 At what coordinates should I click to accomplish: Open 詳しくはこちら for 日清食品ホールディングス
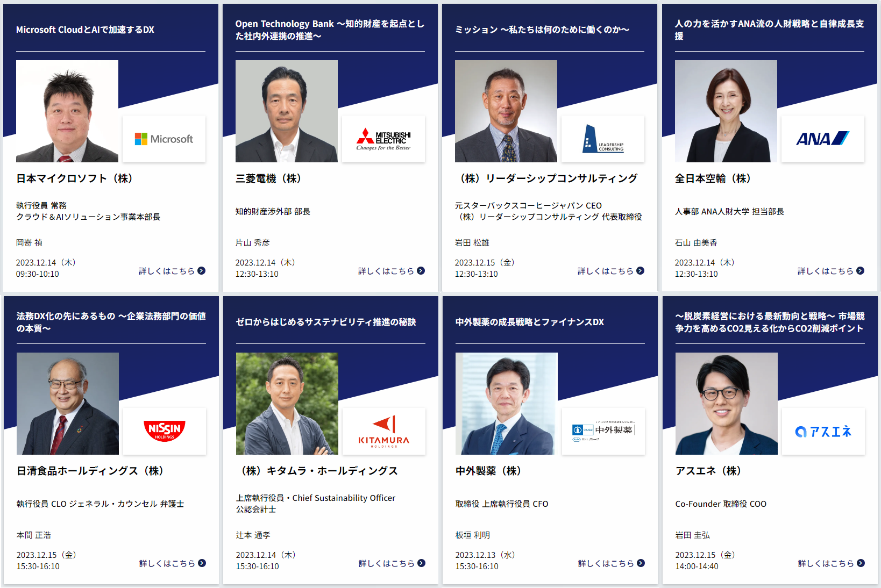click(x=173, y=563)
